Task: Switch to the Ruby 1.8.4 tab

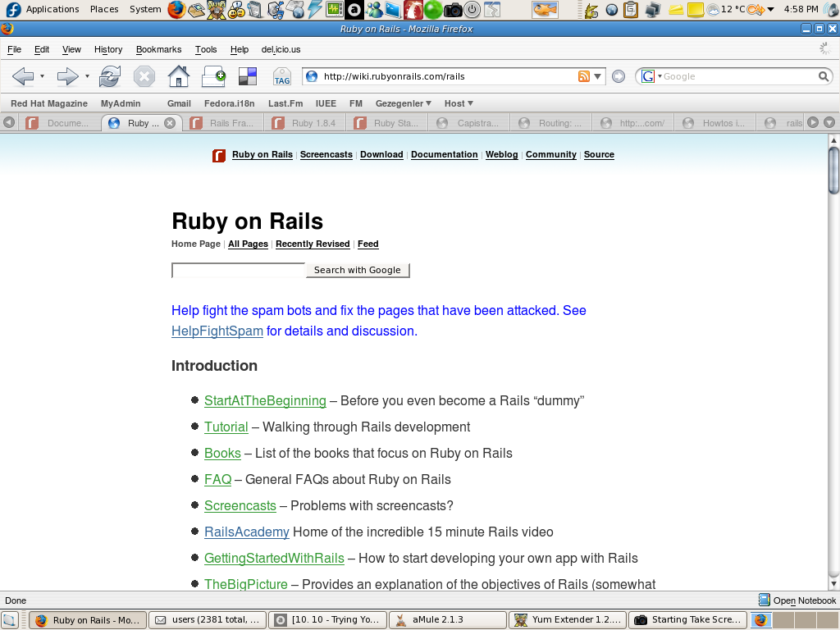Action: pyautogui.click(x=306, y=123)
